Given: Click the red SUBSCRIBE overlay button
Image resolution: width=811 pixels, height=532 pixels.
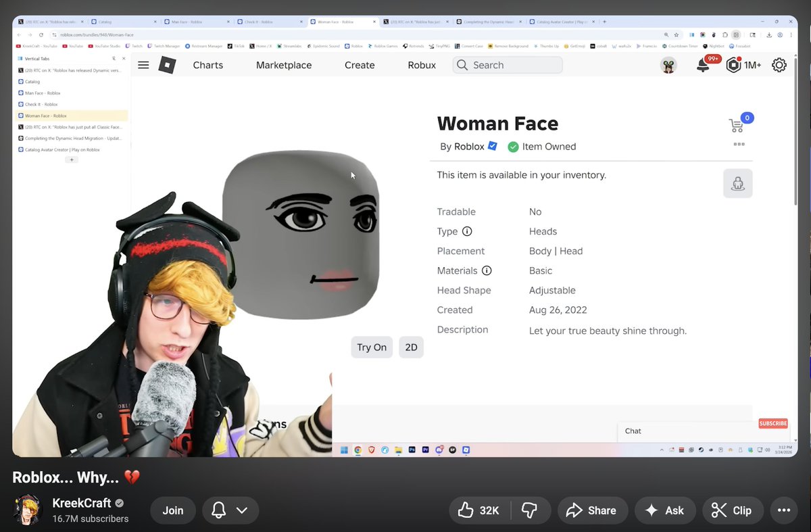Looking at the screenshot, I should [x=772, y=423].
